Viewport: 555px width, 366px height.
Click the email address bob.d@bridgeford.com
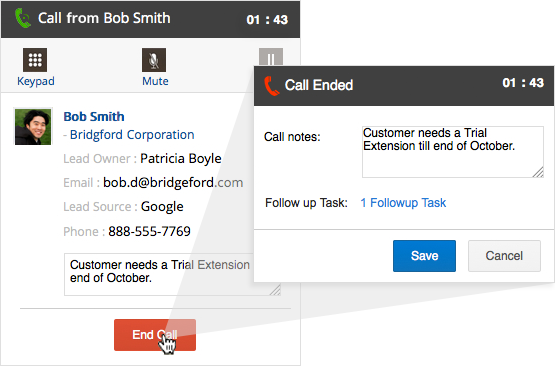pos(173,183)
